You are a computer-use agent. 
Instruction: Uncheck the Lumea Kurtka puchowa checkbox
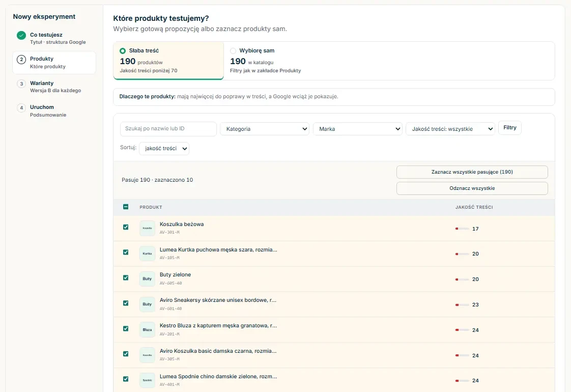click(x=126, y=252)
